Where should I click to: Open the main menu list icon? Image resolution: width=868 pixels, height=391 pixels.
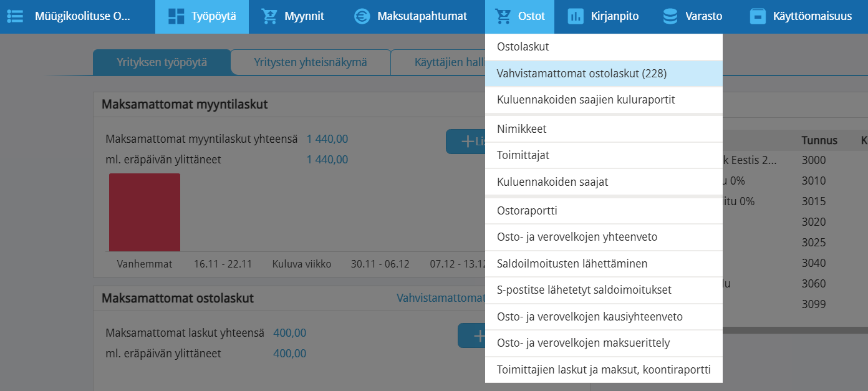[x=15, y=16]
